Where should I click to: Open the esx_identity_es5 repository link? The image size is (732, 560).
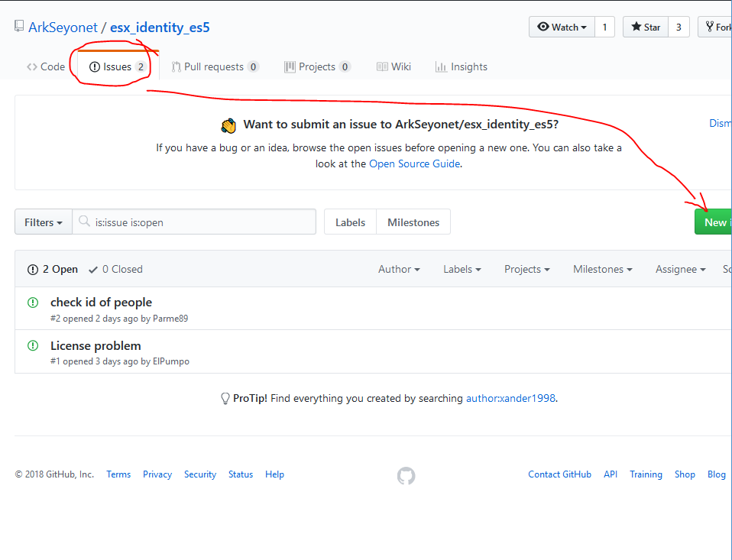click(x=160, y=27)
